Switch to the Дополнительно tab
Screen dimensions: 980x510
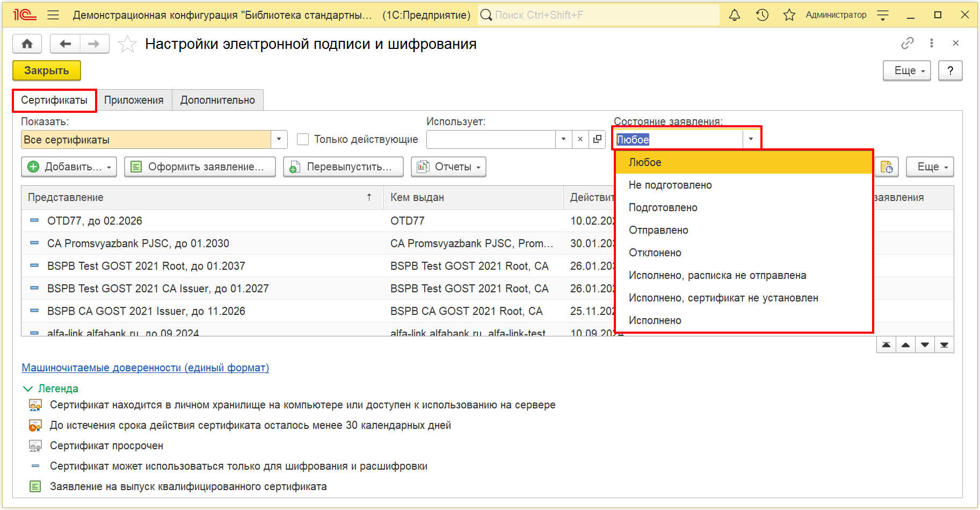(217, 100)
